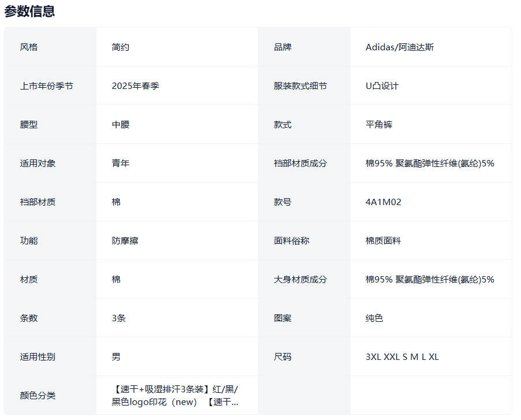
Task: Click the size list 3XL XXL S M L XL
Action: [402, 357]
